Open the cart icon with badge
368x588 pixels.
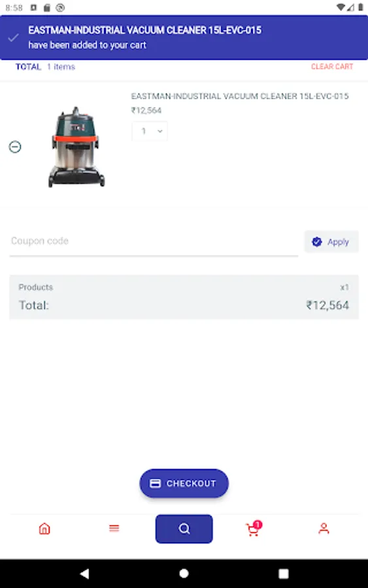pyautogui.click(x=254, y=529)
